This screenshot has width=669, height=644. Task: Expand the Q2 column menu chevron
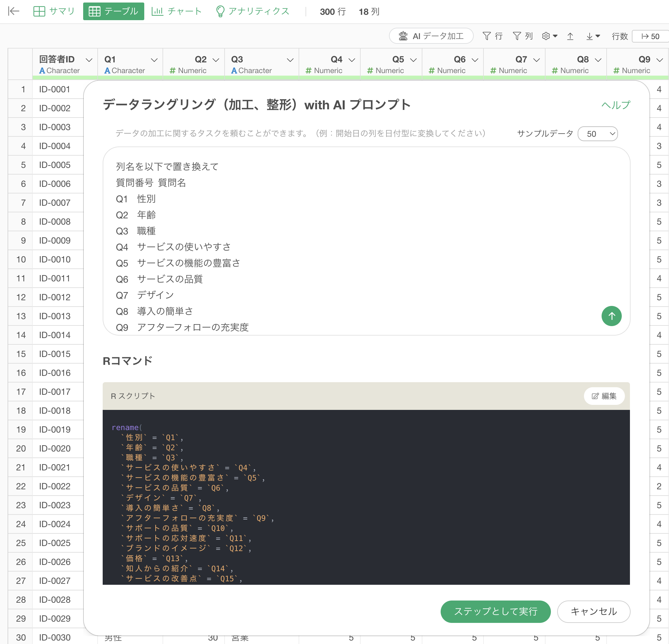pyautogui.click(x=216, y=60)
